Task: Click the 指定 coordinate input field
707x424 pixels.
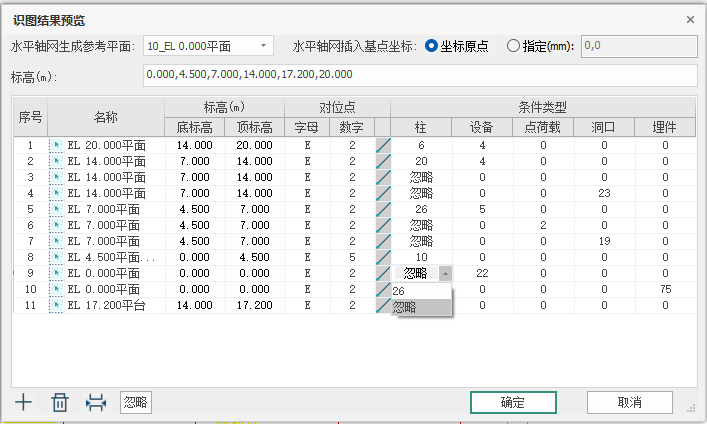Action: point(637,46)
